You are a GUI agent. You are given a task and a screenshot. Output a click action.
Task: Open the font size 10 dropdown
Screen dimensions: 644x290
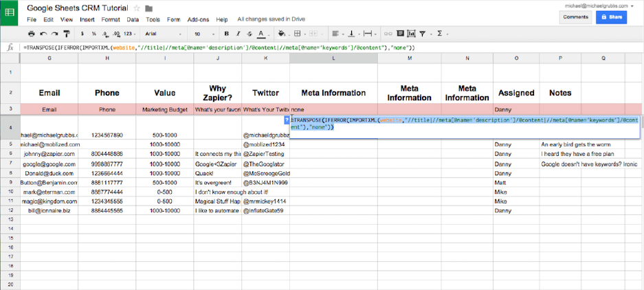pyautogui.click(x=204, y=34)
